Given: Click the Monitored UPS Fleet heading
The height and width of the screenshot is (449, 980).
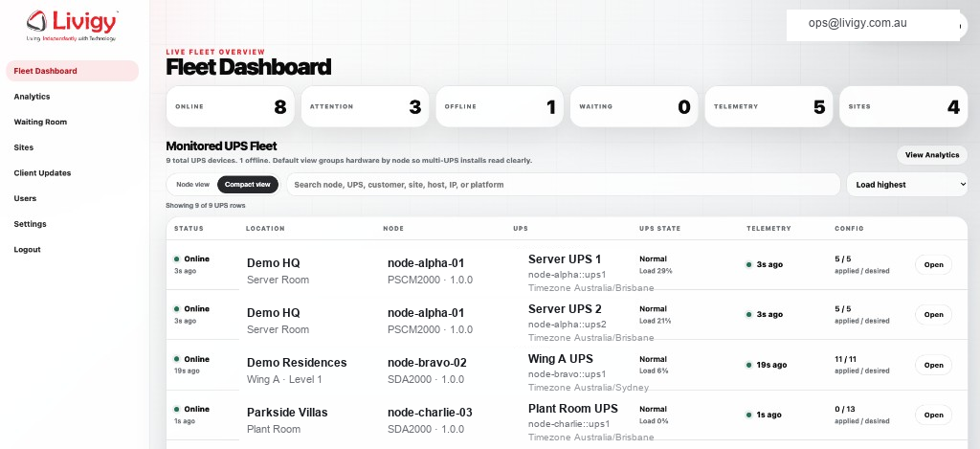Looking at the screenshot, I should click(x=221, y=146).
